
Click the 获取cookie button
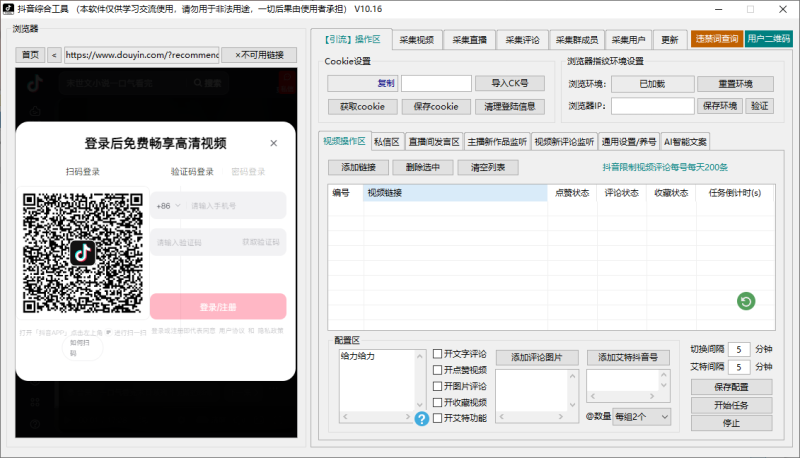[362, 107]
